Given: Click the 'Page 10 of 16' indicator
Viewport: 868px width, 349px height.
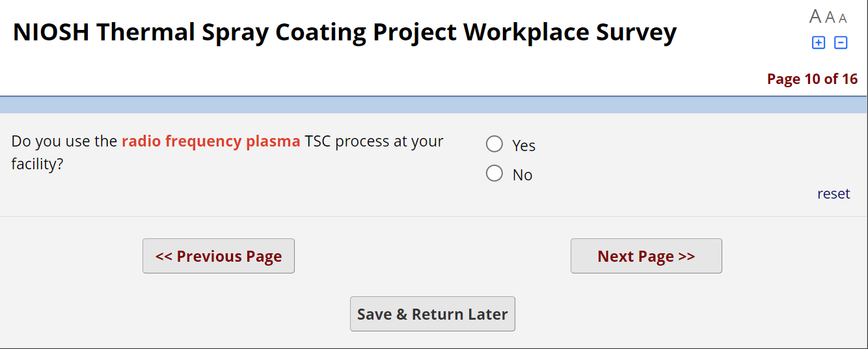Looking at the screenshot, I should tap(812, 79).
